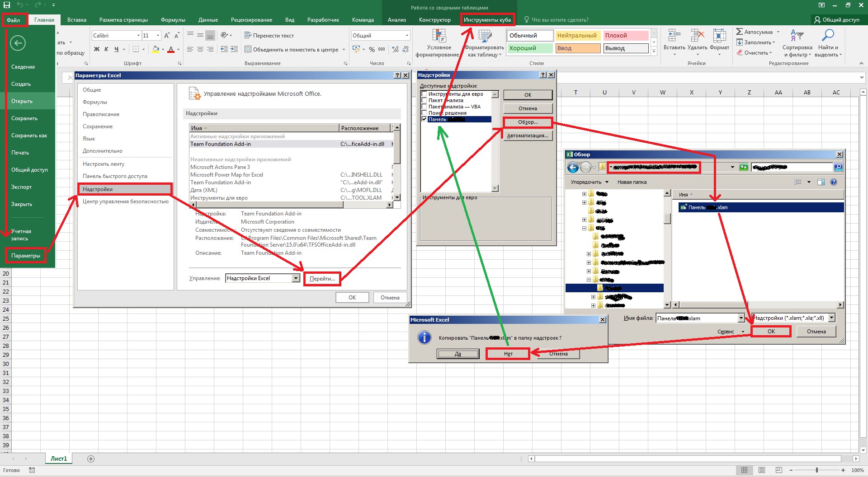Viewport: 868px width, 477px height.
Task: Decrease font size with the small A icon
Action: pos(177,35)
